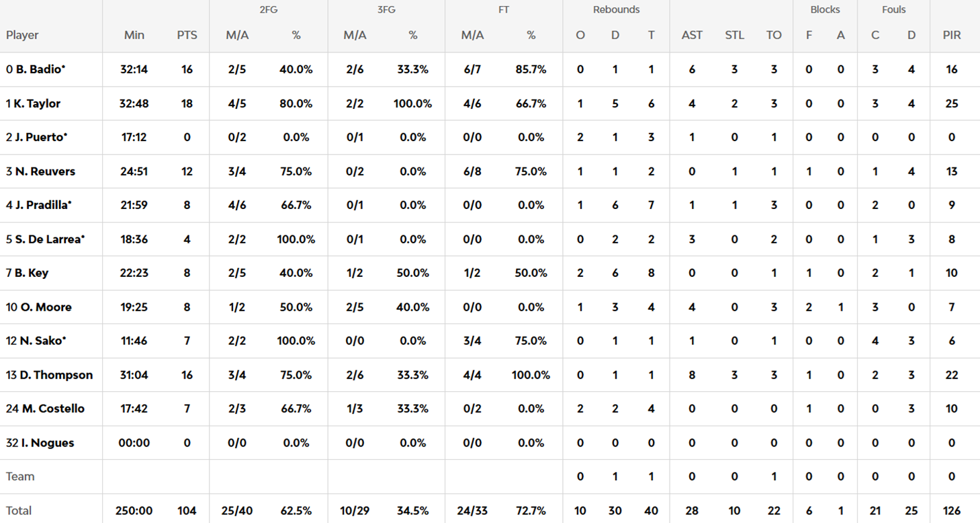Click J. Pradilla's name link

pyautogui.click(x=42, y=205)
